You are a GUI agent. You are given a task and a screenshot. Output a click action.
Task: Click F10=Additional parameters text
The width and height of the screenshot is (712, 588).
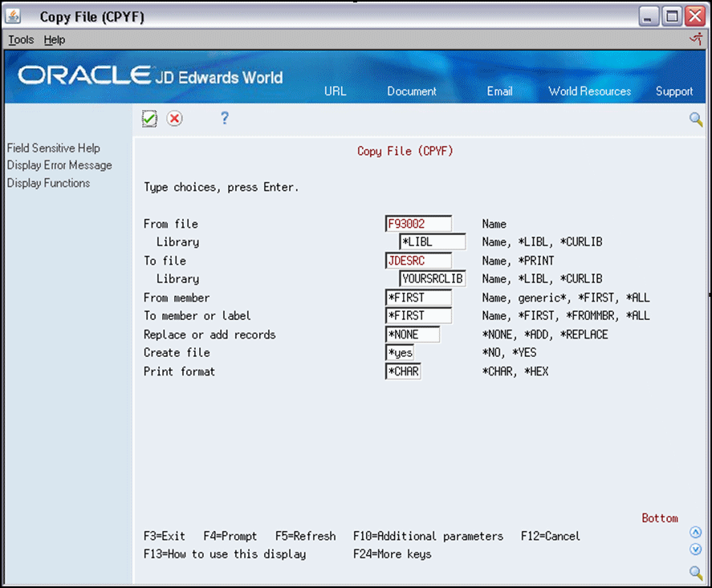click(428, 537)
